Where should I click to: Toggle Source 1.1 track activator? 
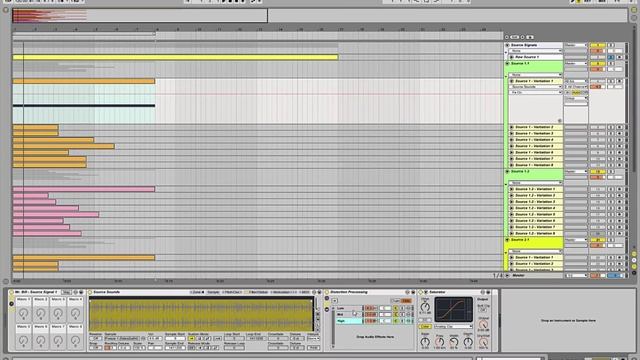[x=597, y=64]
